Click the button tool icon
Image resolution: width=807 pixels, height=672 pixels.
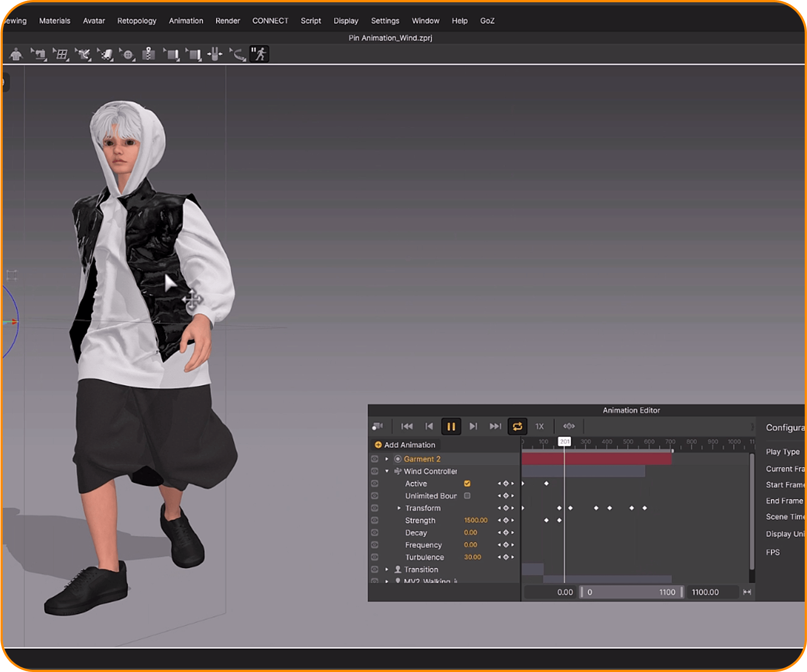point(128,54)
